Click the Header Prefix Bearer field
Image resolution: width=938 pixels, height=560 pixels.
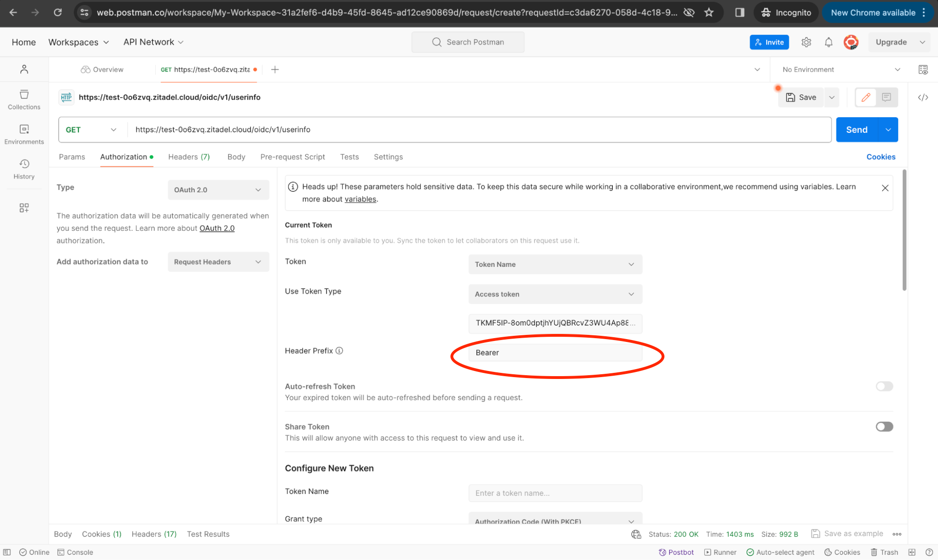click(x=555, y=353)
